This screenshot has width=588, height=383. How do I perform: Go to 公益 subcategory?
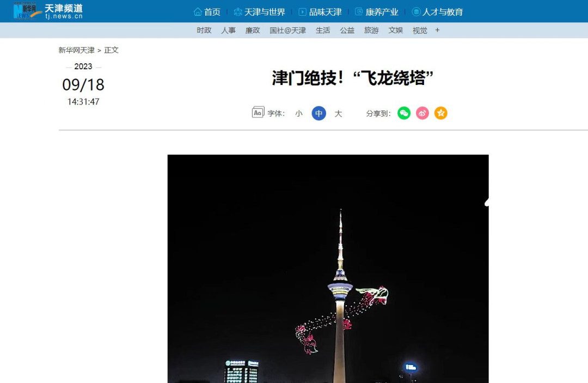coord(347,31)
